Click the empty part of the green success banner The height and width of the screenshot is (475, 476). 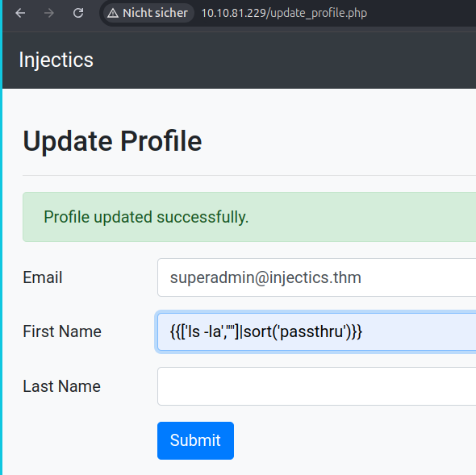point(361,217)
